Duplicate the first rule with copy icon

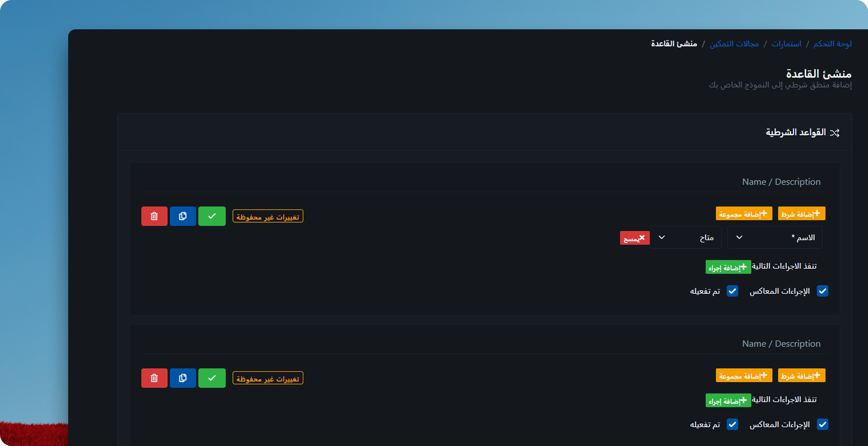coord(183,216)
